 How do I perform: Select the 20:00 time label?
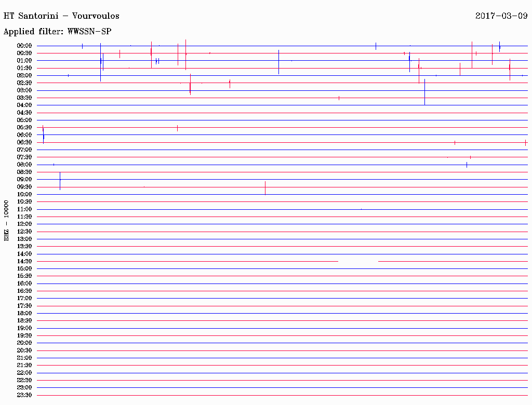24,343
